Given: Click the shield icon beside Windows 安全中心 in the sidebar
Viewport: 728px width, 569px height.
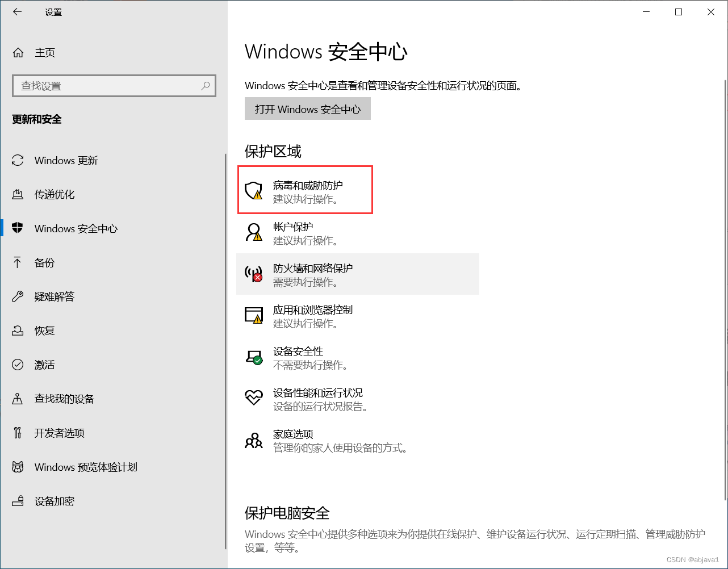Looking at the screenshot, I should (x=18, y=228).
